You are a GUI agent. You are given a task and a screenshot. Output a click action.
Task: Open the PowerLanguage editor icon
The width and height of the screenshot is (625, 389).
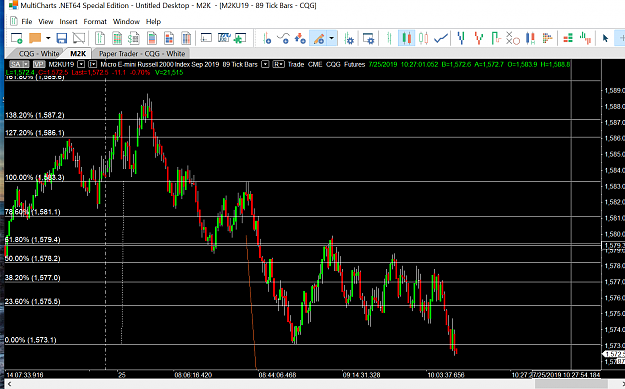click(x=224, y=38)
